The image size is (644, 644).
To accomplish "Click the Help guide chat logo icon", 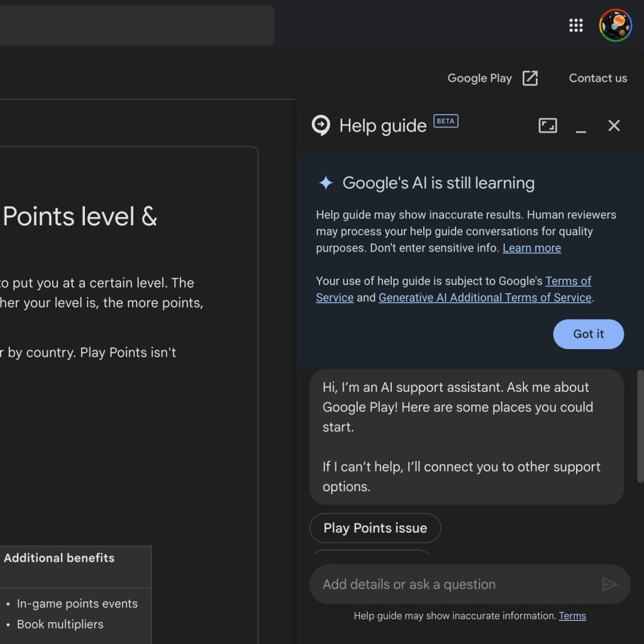I will (321, 126).
